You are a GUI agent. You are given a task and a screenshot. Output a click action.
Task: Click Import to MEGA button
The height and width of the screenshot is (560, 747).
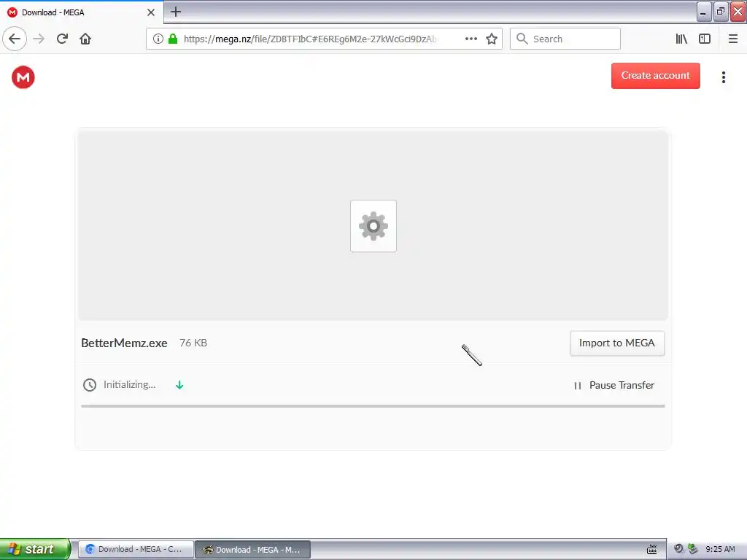[617, 343]
